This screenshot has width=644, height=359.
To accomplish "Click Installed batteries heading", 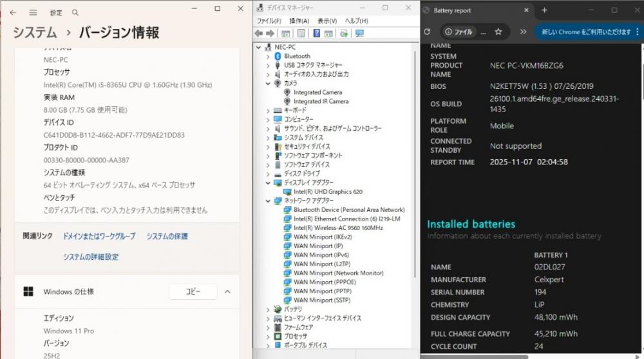I will (x=471, y=224).
